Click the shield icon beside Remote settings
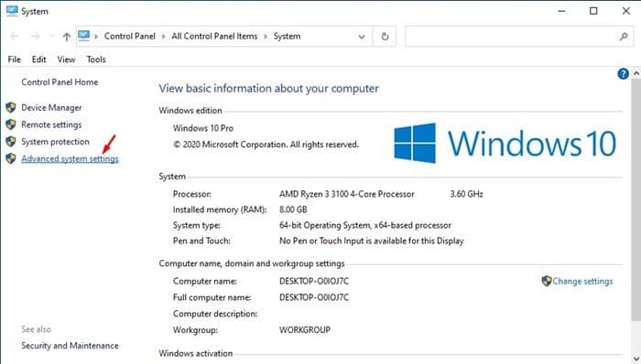 point(11,124)
